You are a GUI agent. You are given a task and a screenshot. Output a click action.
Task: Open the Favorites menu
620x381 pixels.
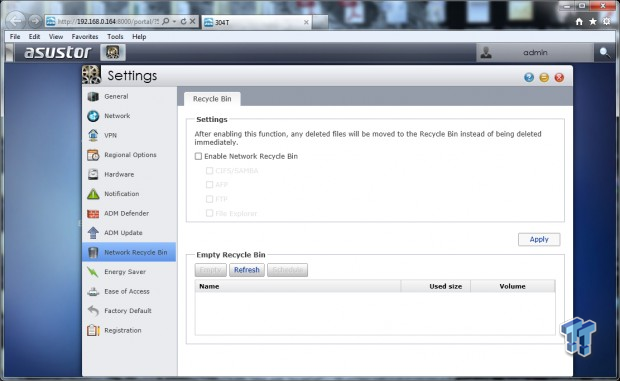[x=85, y=36]
